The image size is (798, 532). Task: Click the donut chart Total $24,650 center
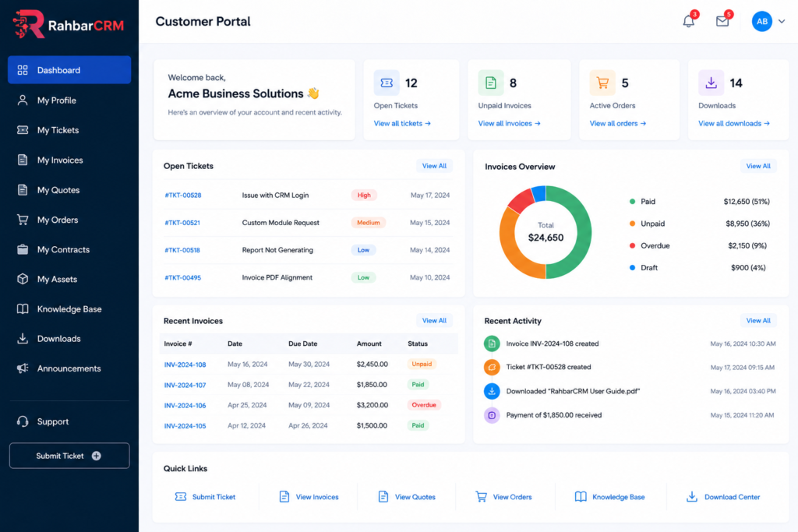pos(546,232)
